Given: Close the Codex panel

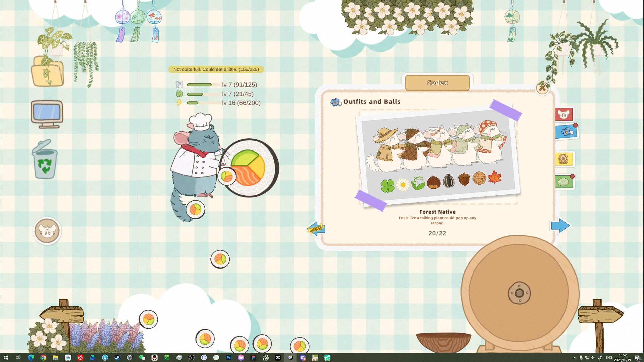Looking at the screenshot, I should 542,88.
